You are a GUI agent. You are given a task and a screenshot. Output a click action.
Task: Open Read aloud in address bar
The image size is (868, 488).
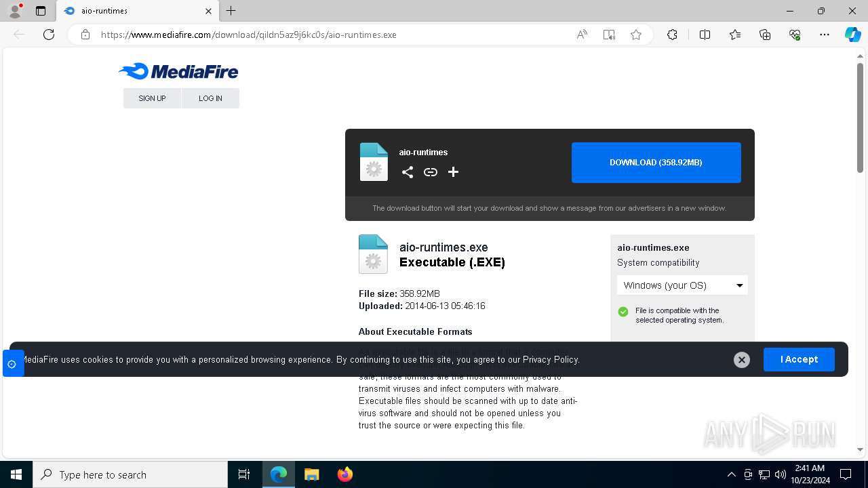click(x=582, y=35)
